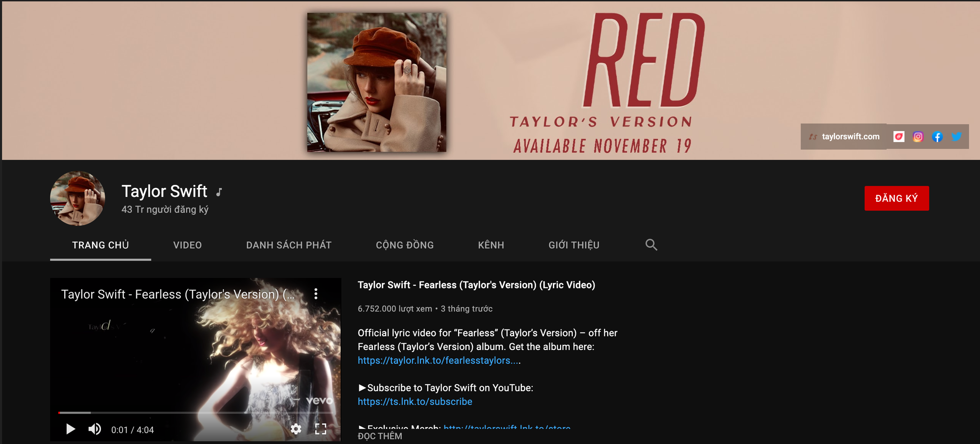Click the video progress bar
Screen dimensions: 980x444
[196, 413]
